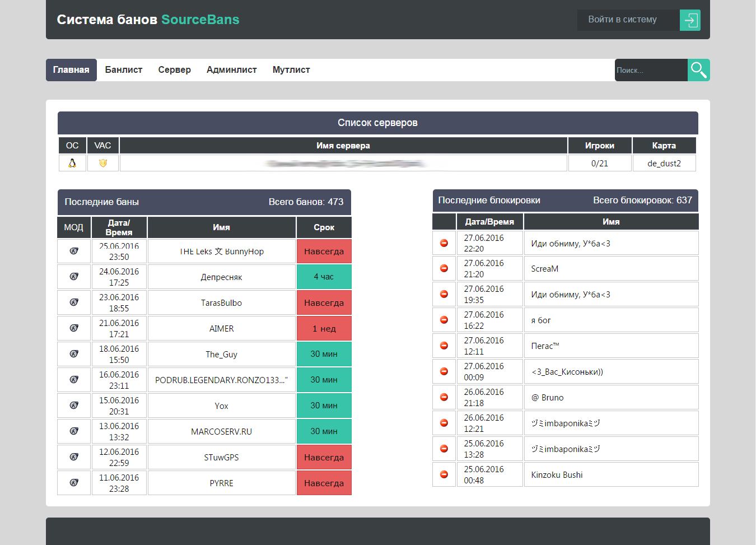Image resolution: width=756 pixels, height=545 pixels.
Task: Click the VAC shield icon
Action: coord(102,163)
